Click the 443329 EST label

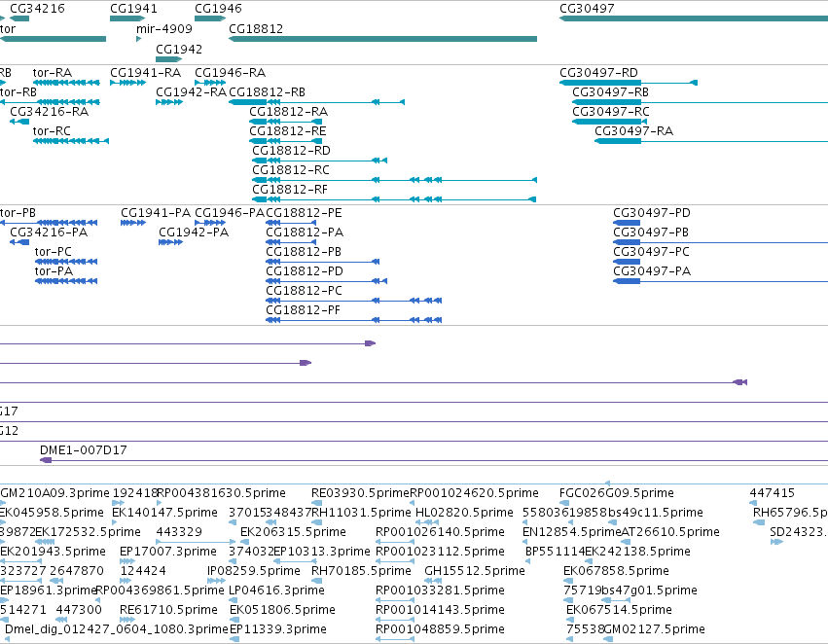point(179,532)
